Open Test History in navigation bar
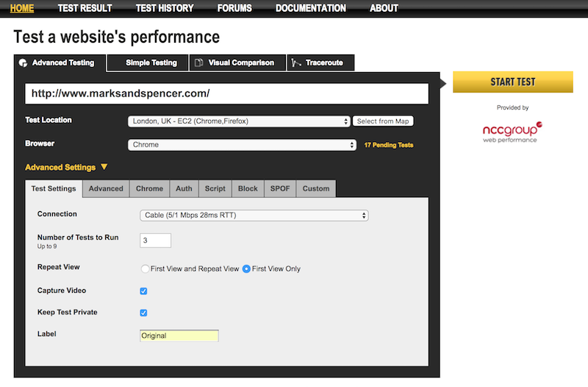 [x=165, y=8]
